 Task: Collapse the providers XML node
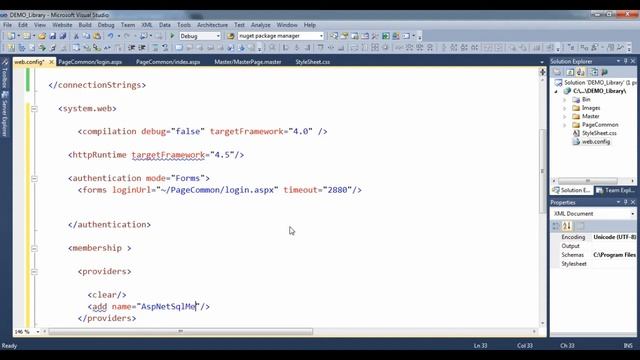(x=34, y=272)
